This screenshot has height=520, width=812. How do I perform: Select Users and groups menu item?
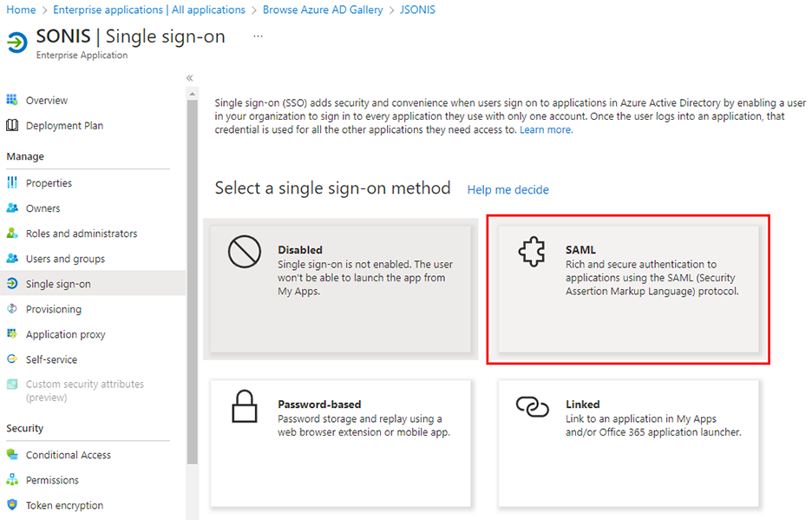point(65,259)
